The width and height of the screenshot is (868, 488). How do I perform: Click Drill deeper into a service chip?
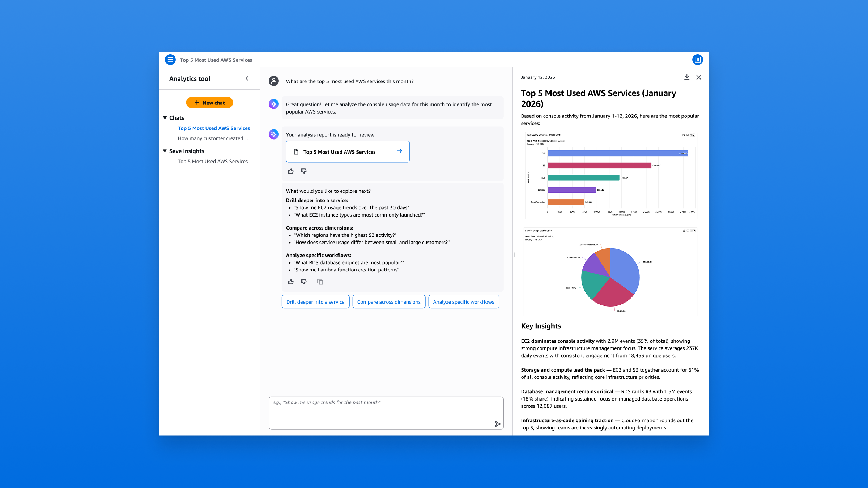pyautogui.click(x=315, y=302)
